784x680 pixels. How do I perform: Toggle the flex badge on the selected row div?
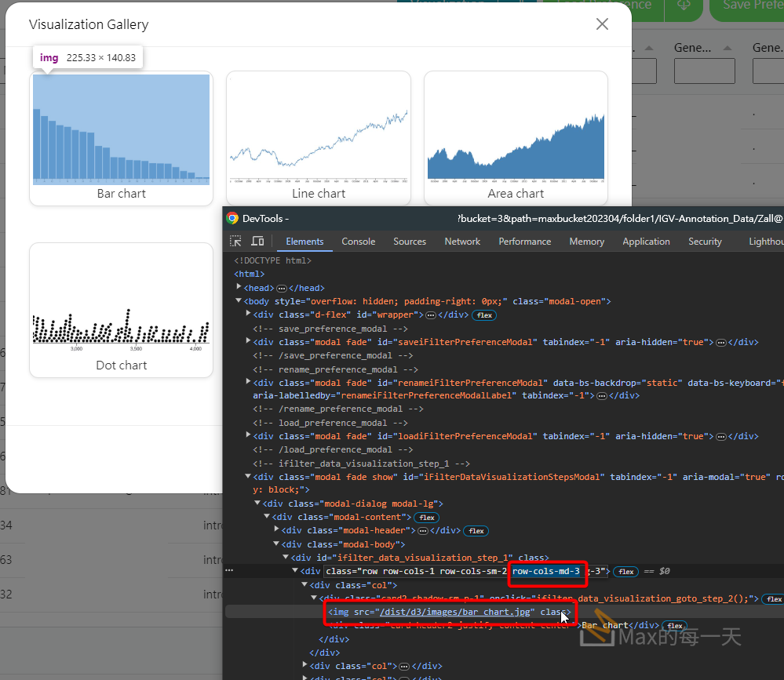(x=625, y=572)
